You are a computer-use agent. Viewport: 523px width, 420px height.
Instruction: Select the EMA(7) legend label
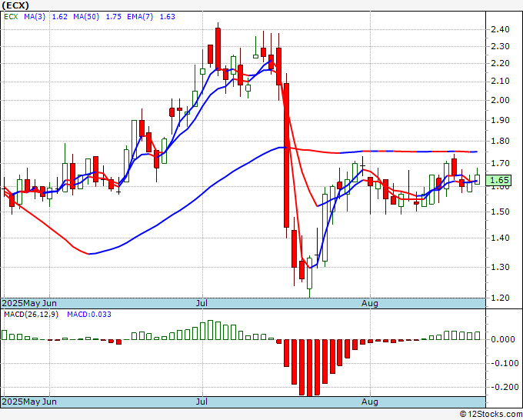(x=140, y=17)
